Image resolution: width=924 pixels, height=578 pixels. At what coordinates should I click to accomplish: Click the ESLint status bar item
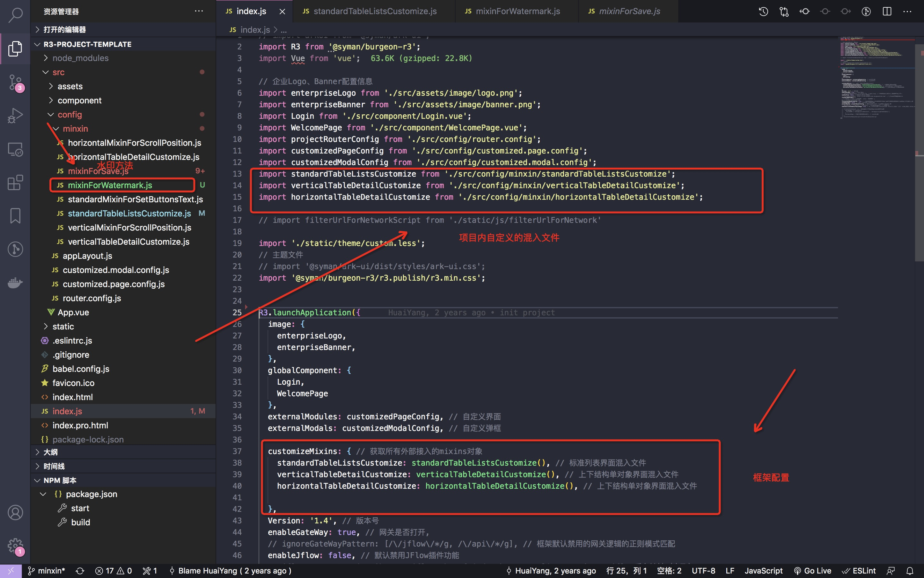[859, 571]
